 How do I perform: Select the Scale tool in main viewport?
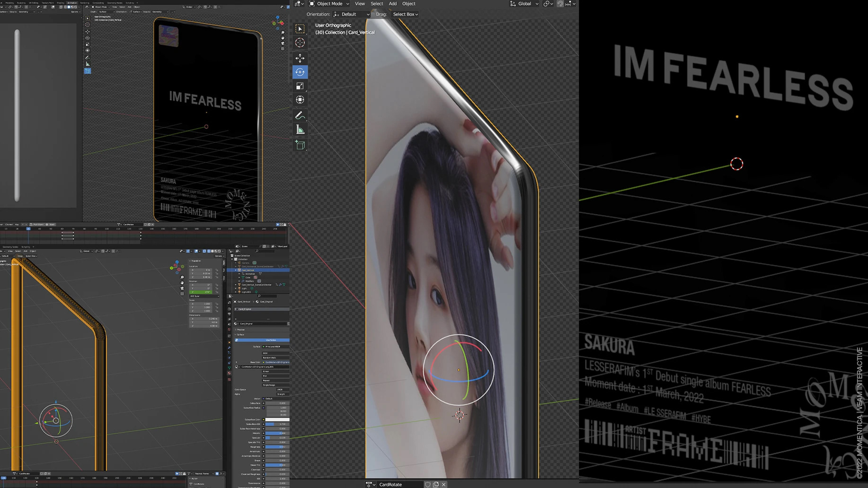pyautogui.click(x=300, y=86)
